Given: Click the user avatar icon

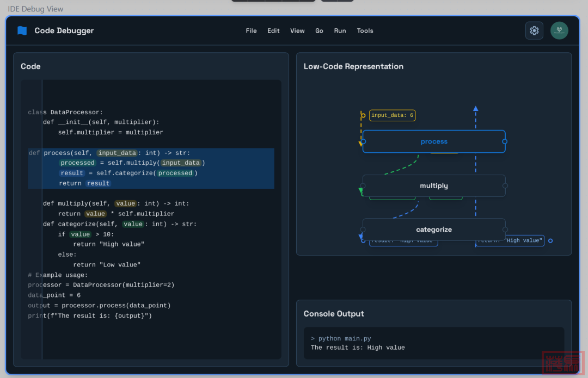Looking at the screenshot, I should pyautogui.click(x=559, y=31).
